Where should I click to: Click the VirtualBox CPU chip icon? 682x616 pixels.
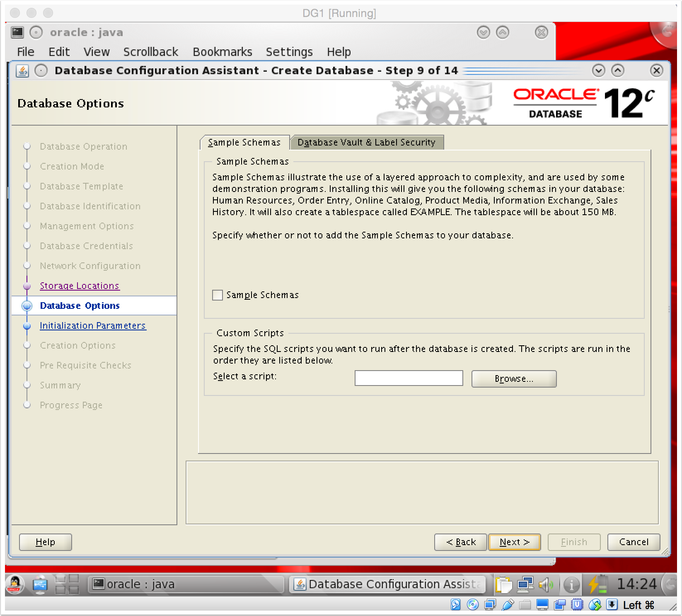(x=577, y=605)
